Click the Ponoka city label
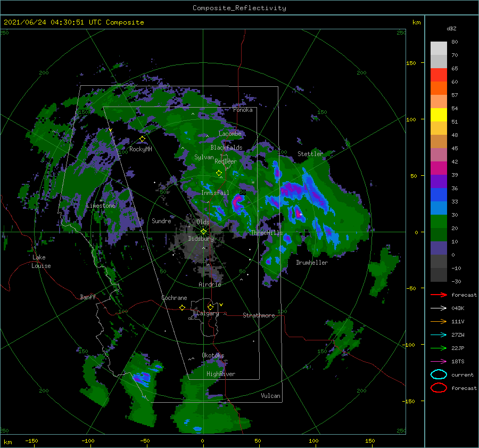Screen dimensions: 479x448 (243, 110)
